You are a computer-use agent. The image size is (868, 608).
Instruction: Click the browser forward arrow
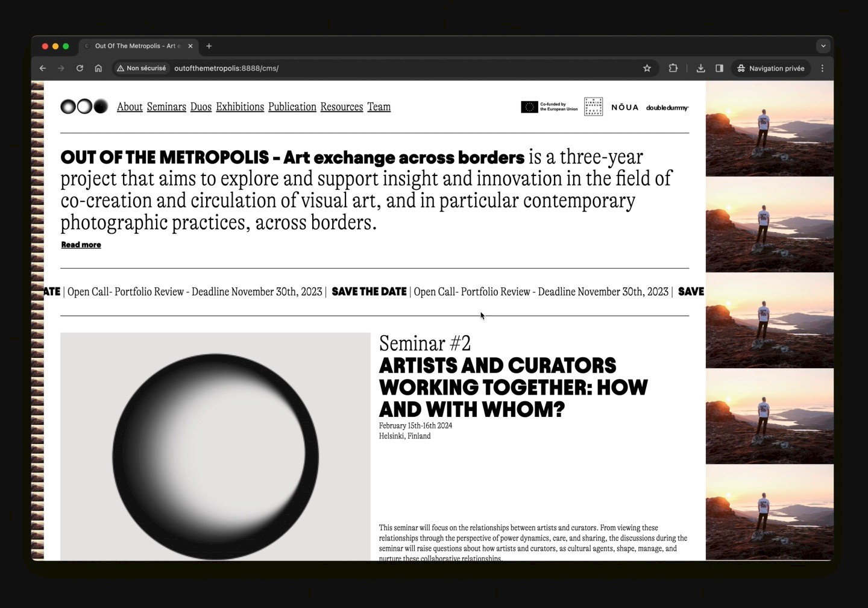pyautogui.click(x=61, y=68)
